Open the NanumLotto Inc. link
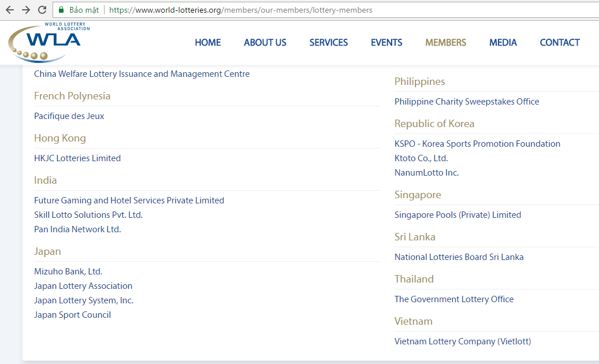The height and width of the screenshot is (364, 599). [x=427, y=173]
